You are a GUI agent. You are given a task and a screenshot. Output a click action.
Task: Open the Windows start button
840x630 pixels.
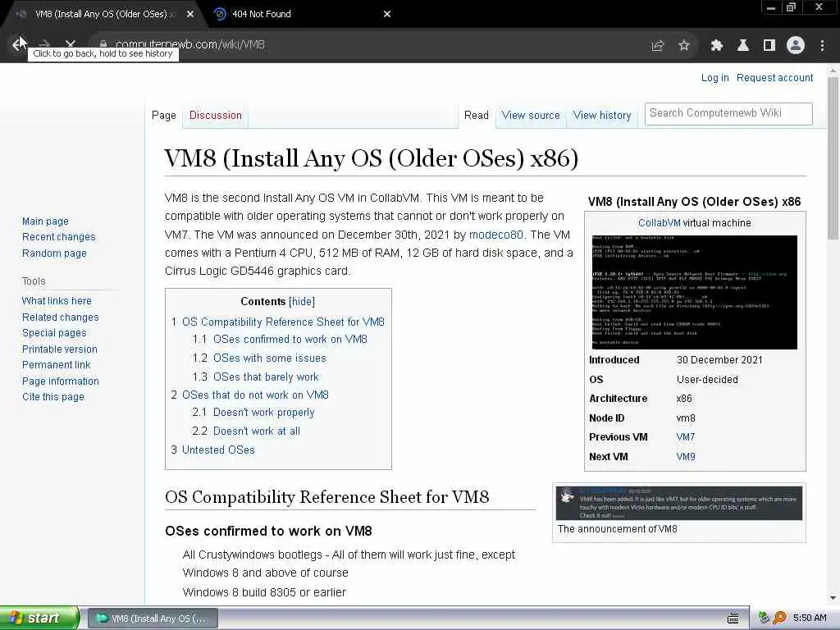coord(39,618)
